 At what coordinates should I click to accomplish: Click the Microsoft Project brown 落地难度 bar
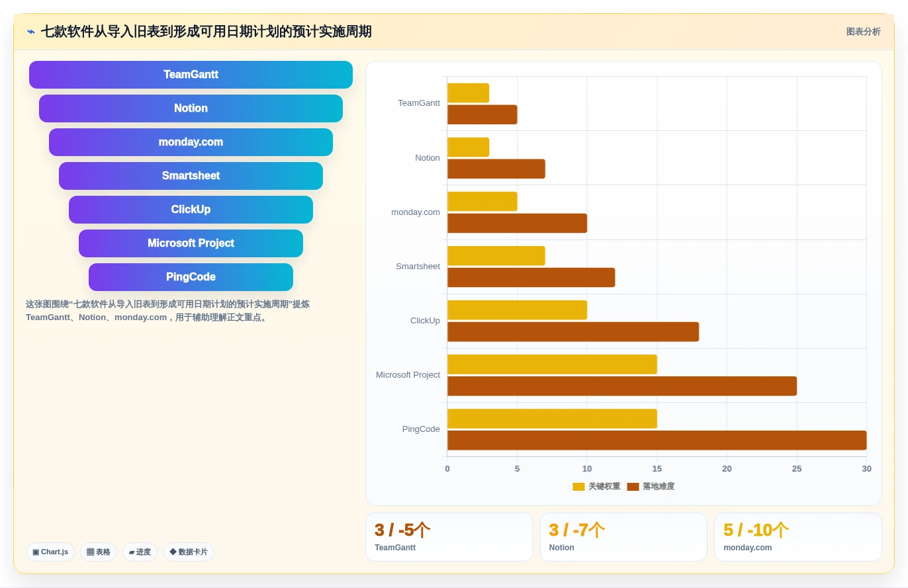[x=622, y=386]
